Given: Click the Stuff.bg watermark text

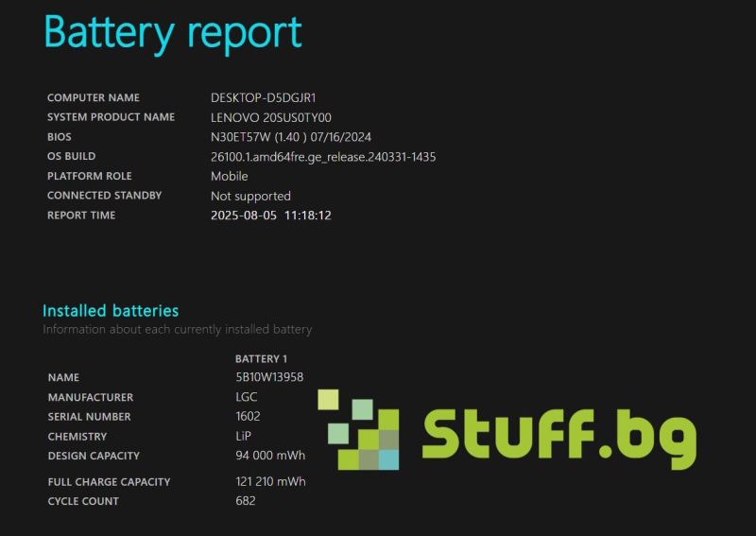Looking at the screenshot, I should tap(558, 436).
